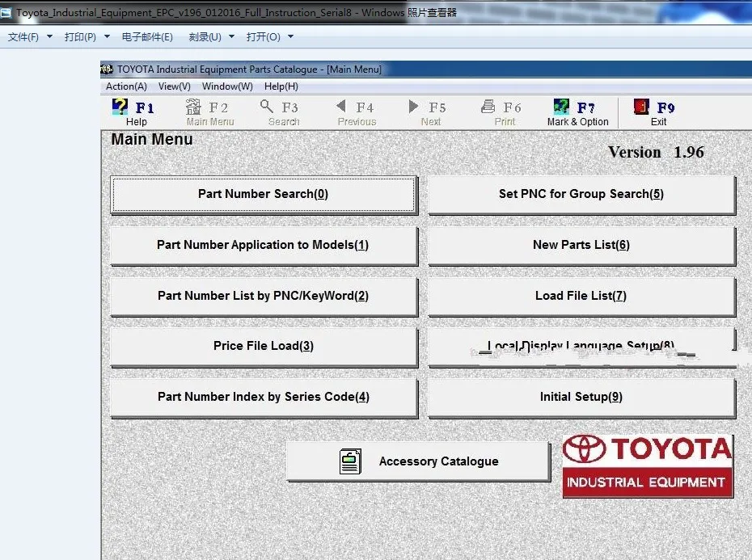Go back with F4 Previous arrow
Viewport: 752px width, 560px height.
pyautogui.click(x=341, y=106)
